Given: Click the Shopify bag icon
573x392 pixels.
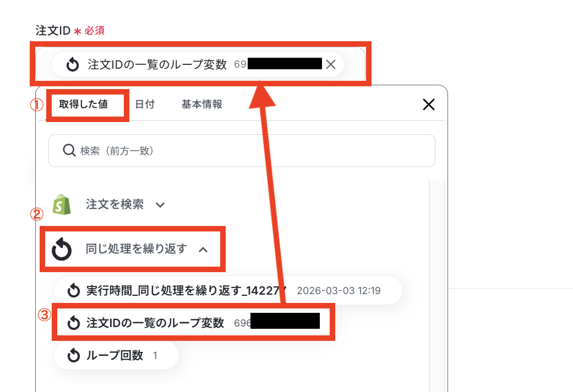Looking at the screenshot, I should [62, 205].
